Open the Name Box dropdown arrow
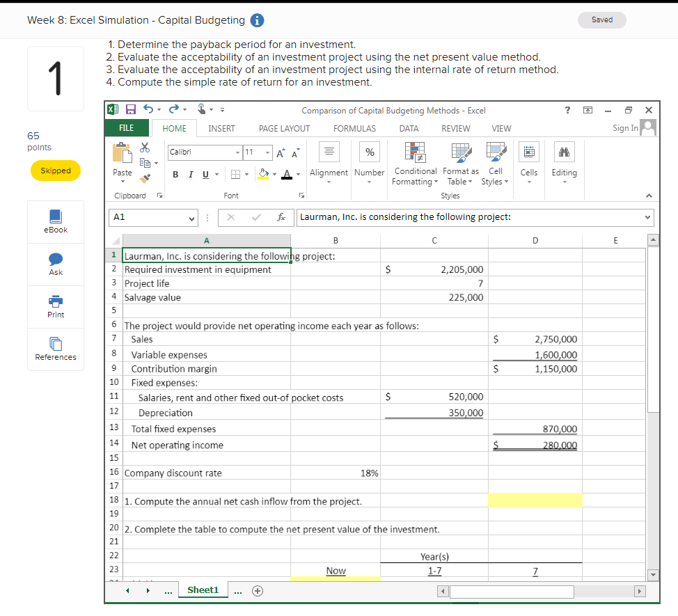Image resolution: width=678 pixels, height=616 pixels. pyautogui.click(x=193, y=217)
